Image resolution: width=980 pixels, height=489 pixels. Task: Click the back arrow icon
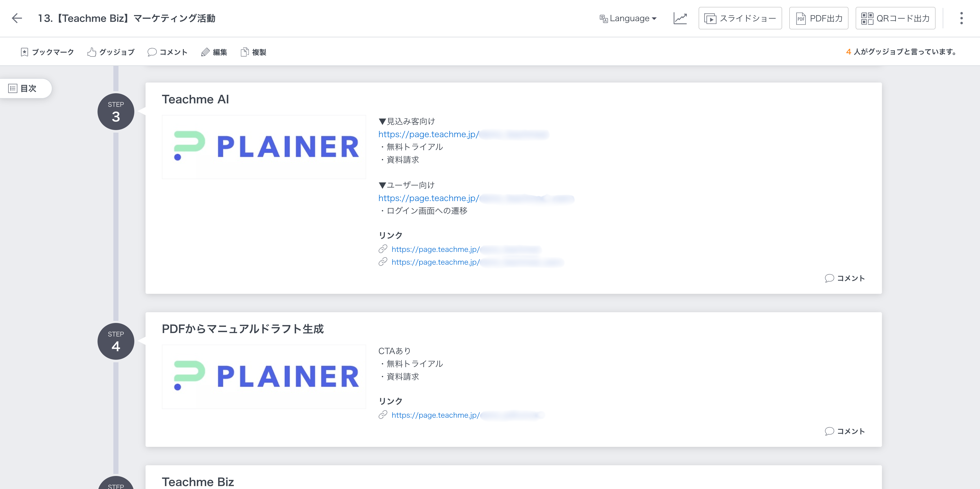click(x=17, y=18)
